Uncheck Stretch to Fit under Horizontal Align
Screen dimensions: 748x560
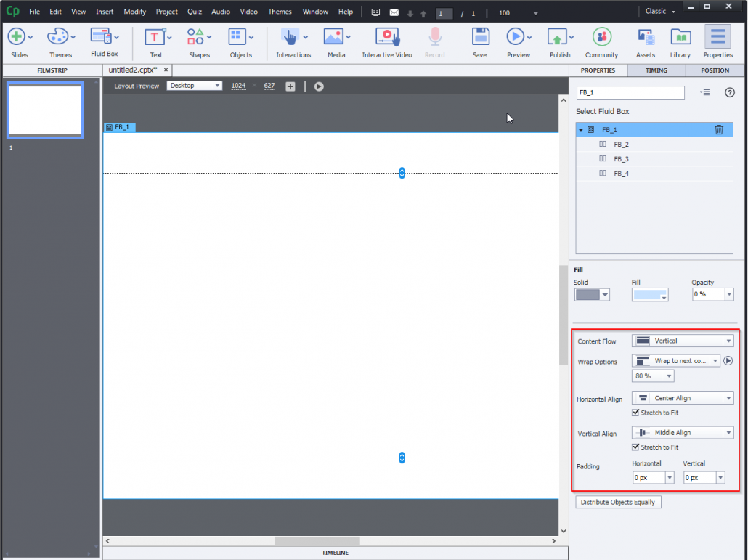[635, 413]
